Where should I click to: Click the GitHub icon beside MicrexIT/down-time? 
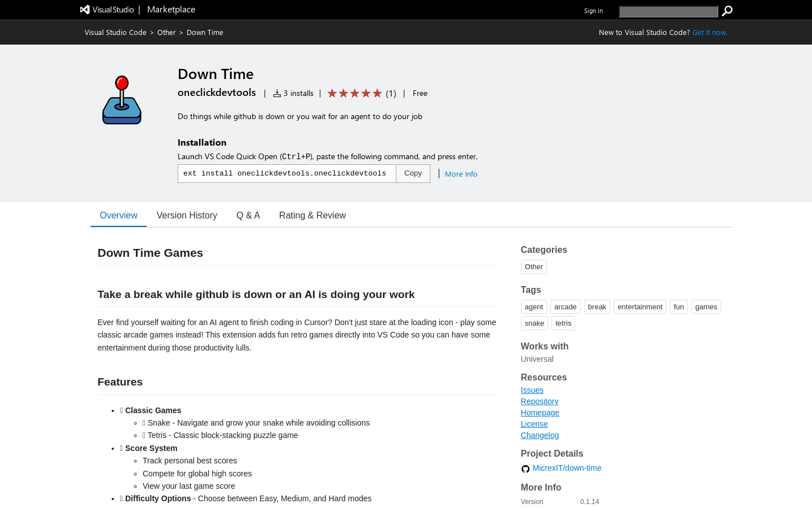tap(526, 468)
